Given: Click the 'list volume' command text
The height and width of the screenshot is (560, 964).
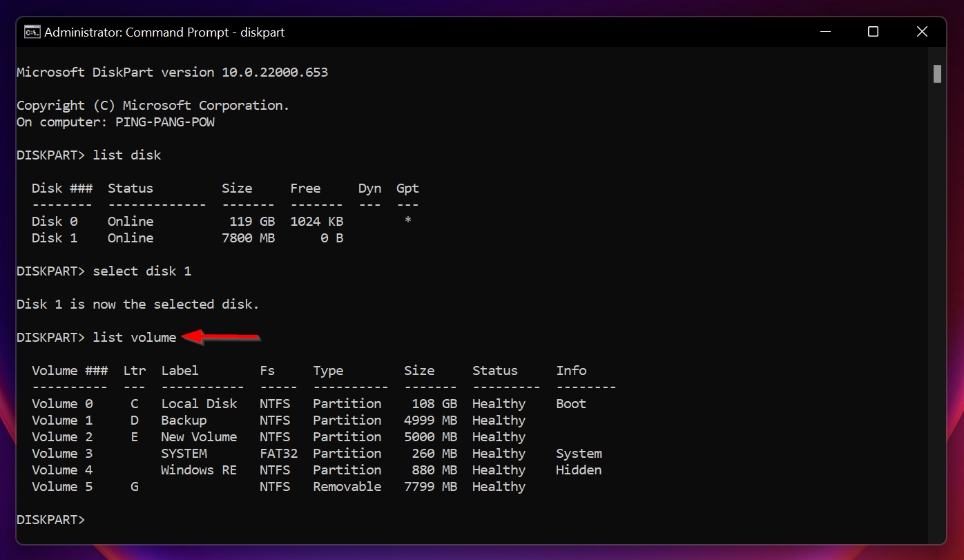Looking at the screenshot, I should point(135,338).
